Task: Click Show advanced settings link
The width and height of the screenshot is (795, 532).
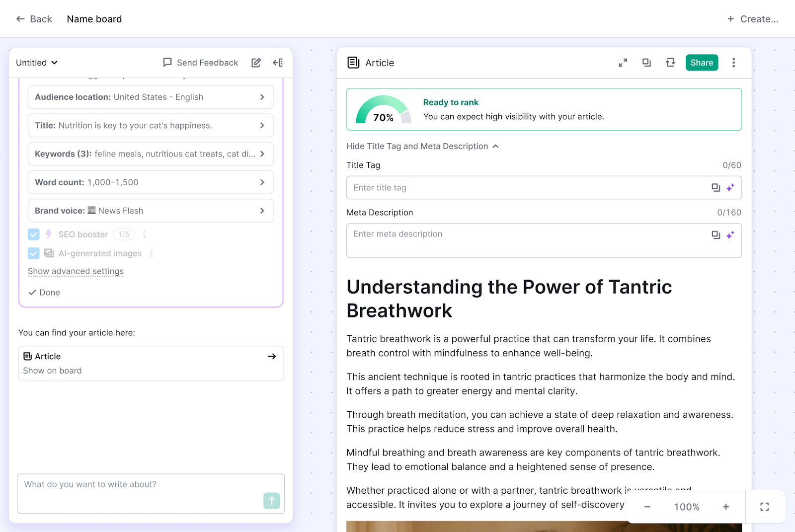Action: [x=76, y=271]
